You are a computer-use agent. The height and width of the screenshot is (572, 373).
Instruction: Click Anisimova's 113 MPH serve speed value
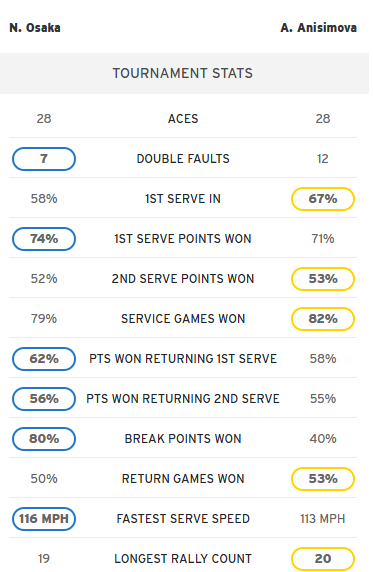323,518
